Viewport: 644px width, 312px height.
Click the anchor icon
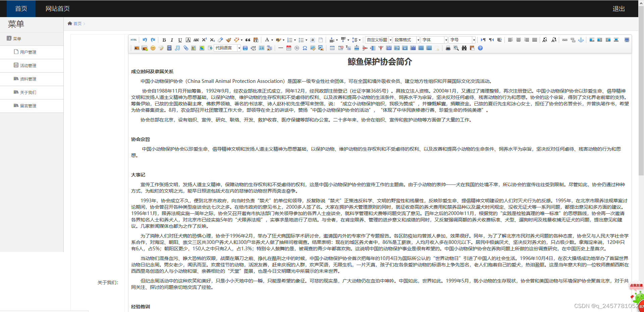pos(581,40)
